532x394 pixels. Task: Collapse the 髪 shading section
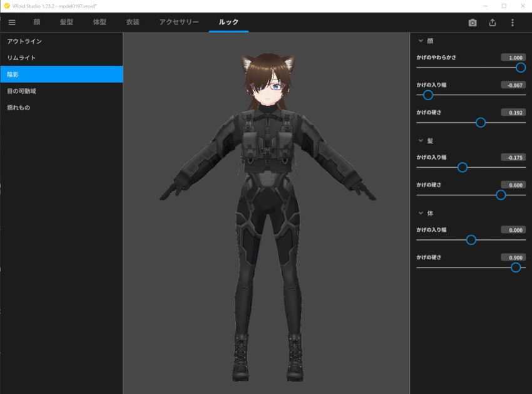point(421,141)
